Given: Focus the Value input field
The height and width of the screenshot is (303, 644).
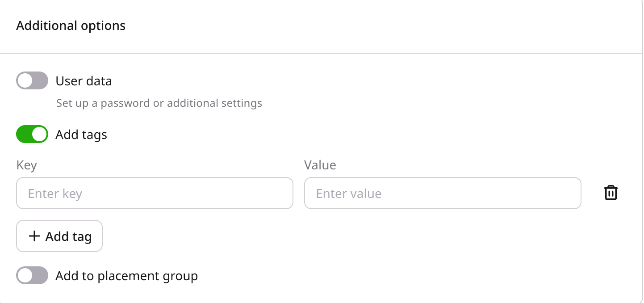Looking at the screenshot, I should (x=442, y=194).
